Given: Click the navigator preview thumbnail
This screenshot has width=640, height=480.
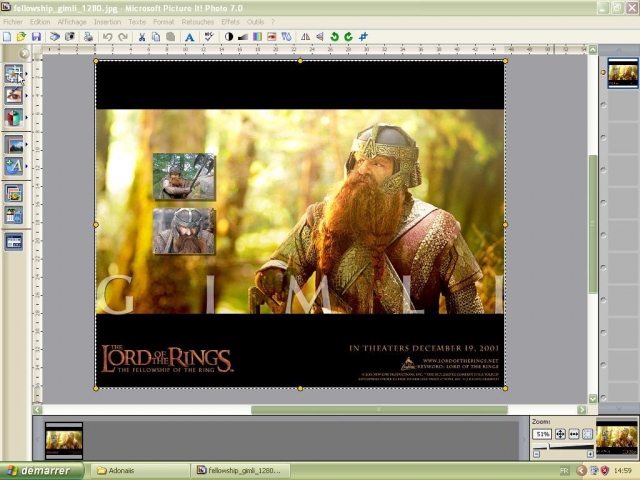Looking at the screenshot, I should (616, 438).
